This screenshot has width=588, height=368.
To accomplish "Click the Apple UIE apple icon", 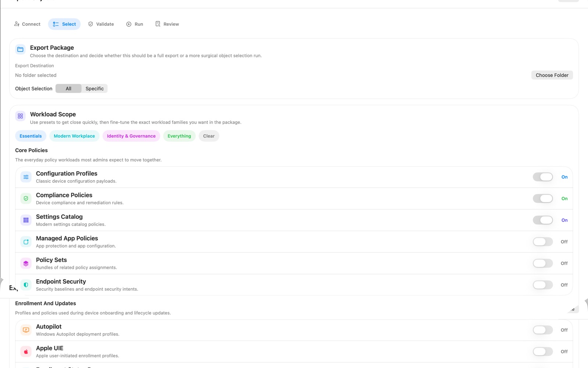I will [x=26, y=351].
